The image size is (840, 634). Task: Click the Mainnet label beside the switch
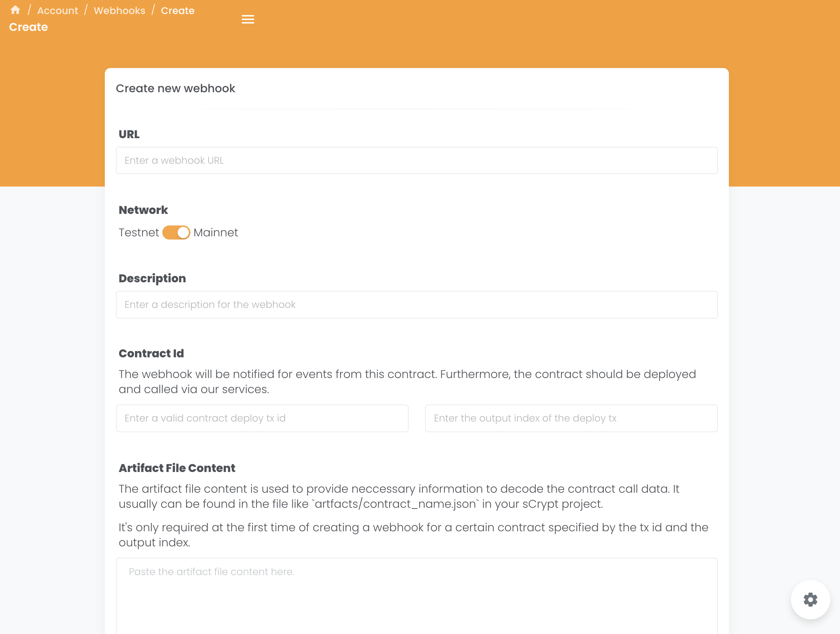point(216,232)
